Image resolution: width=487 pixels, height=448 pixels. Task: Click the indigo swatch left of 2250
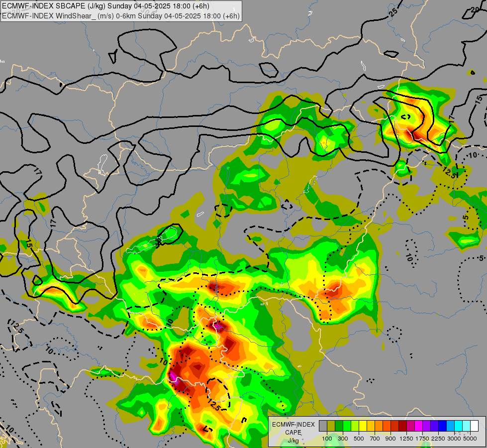click(x=434, y=426)
